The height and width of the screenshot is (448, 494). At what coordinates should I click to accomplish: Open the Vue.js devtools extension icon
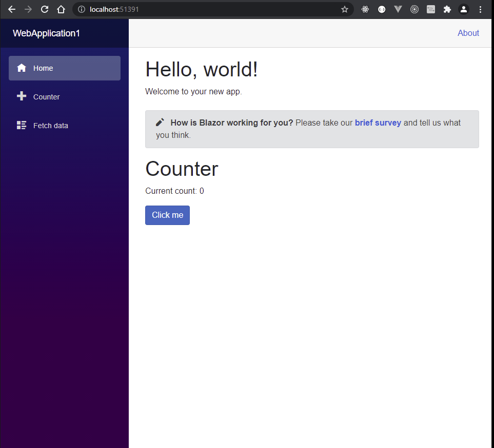[398, 9]
